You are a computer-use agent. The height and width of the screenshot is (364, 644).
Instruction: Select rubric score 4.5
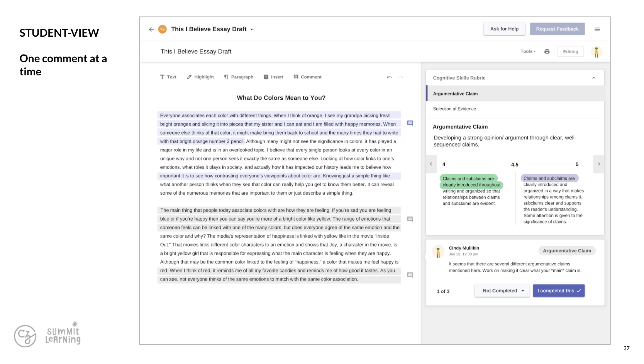[x=515, y=165]
